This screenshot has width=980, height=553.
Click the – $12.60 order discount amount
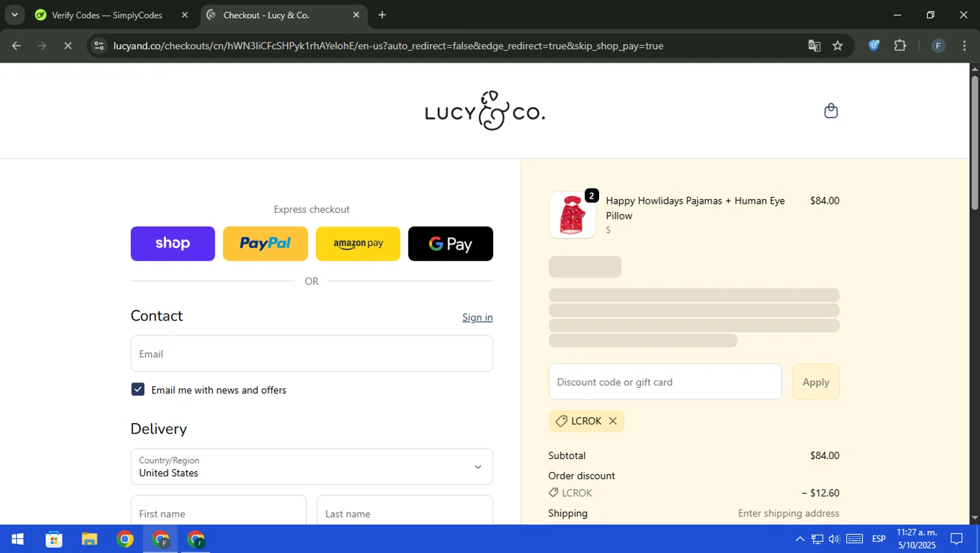[x=821, y=493]
